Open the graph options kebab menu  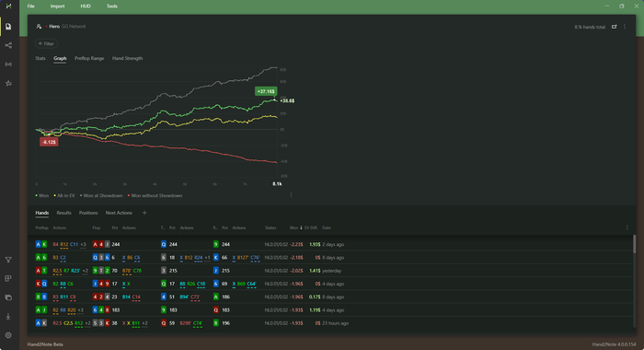pos(292,195)
